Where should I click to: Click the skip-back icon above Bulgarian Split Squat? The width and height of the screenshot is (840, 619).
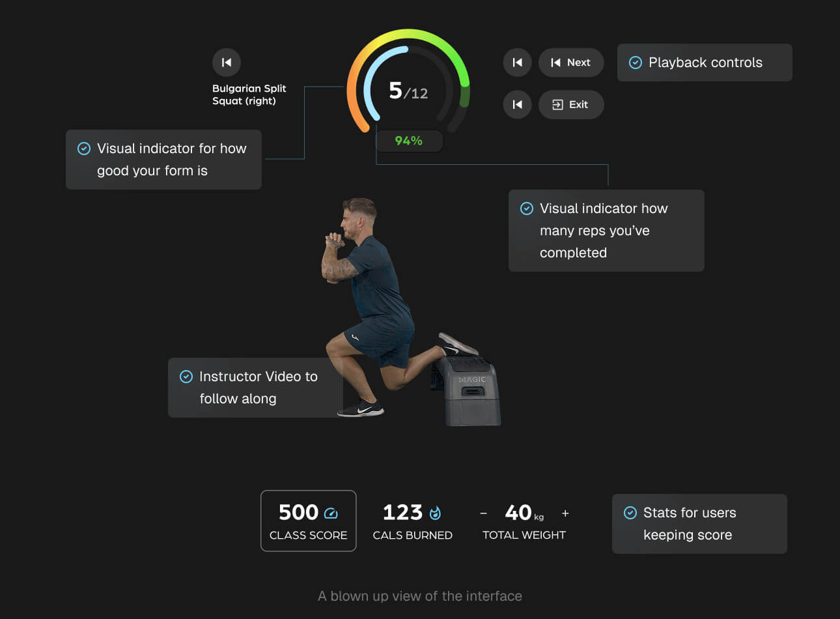[x=227, y=63]
